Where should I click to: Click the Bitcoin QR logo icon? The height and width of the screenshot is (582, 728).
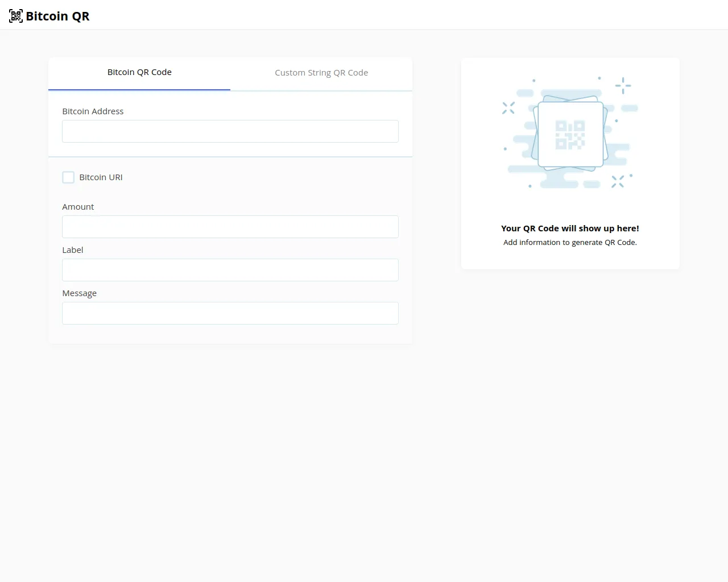(16, 16)
